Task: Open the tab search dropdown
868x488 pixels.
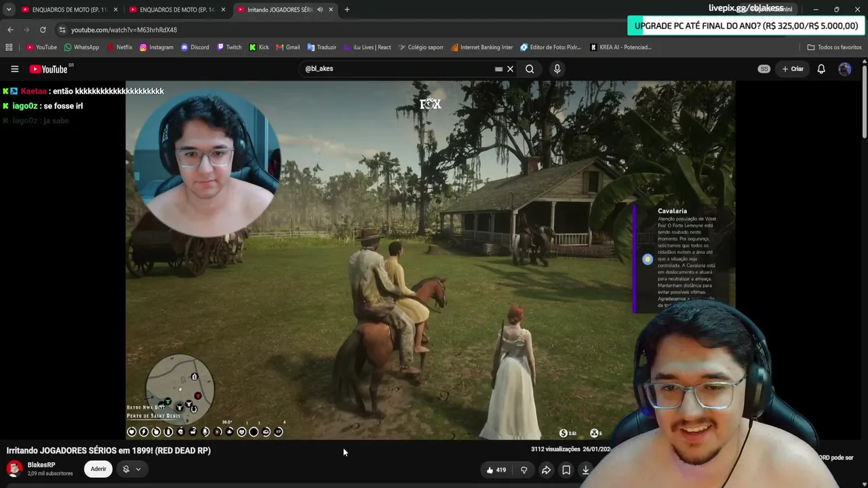Action: click(x=9, y=9)
